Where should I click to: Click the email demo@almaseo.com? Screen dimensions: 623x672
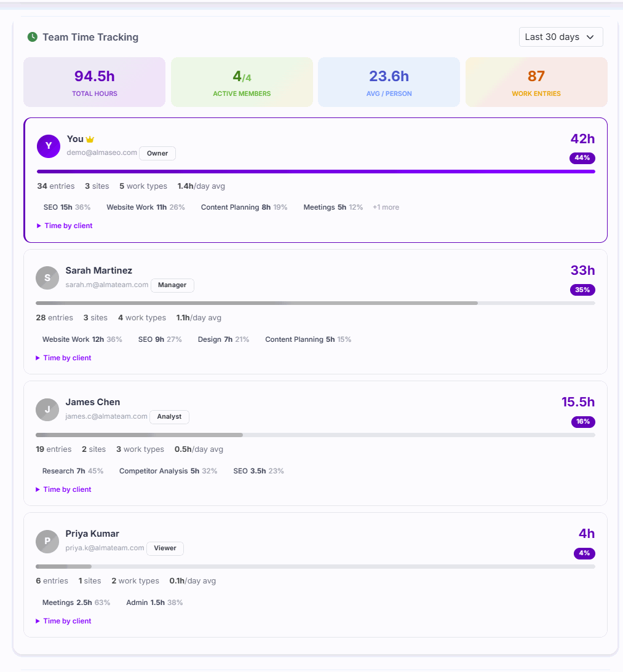[x=101, y=152]
